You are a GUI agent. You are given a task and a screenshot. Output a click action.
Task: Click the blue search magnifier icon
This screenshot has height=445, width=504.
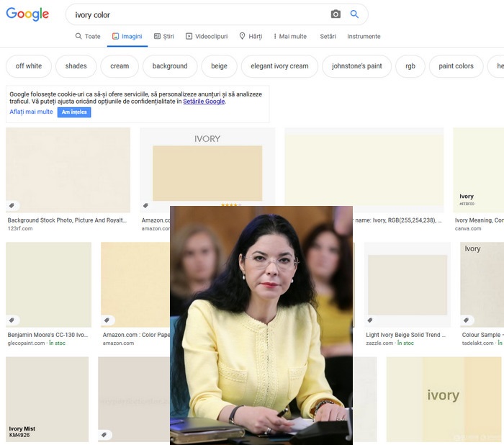click(x=354, y=14)
